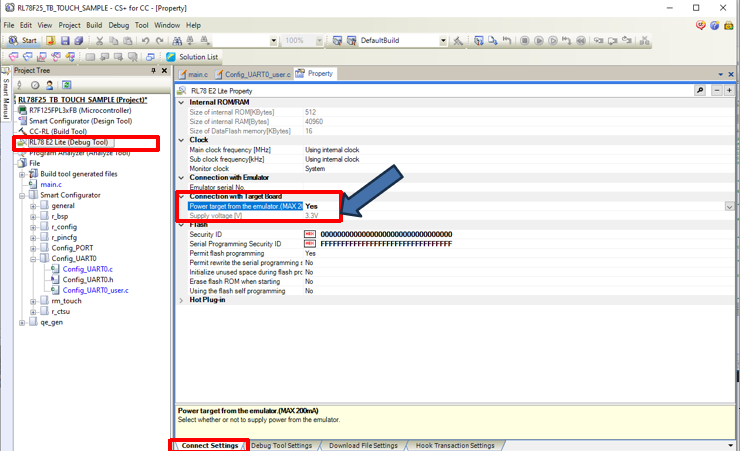The height and width of the screenshot is (451, 740).
Task: Collapse the Clock property category
Action: [181, 140]
